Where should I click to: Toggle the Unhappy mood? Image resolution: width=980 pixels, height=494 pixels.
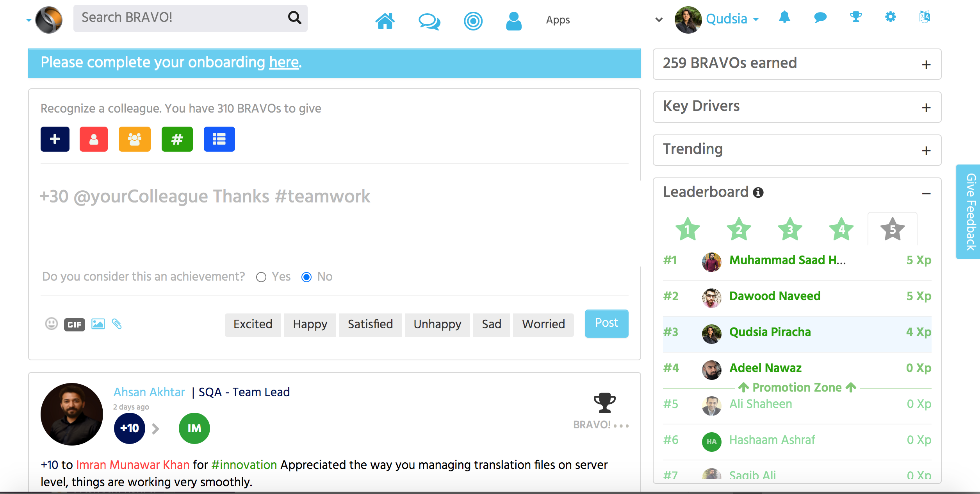pyautogui.click(x=438, y=325)
